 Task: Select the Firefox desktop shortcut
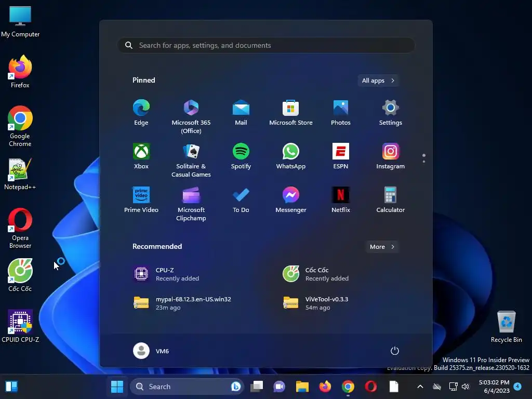click(20, 72)
